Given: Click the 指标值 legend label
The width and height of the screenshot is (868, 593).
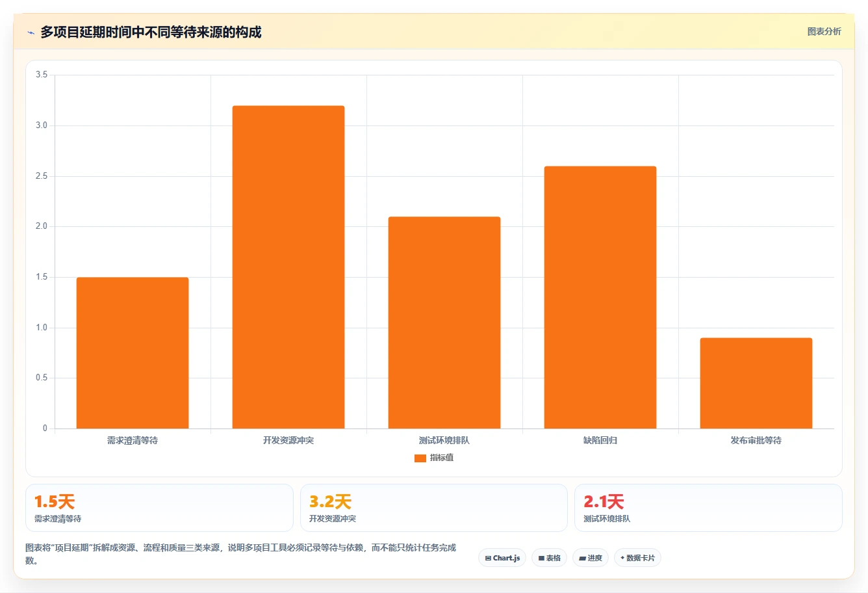Looking at the screenshot, I should 442,458.
